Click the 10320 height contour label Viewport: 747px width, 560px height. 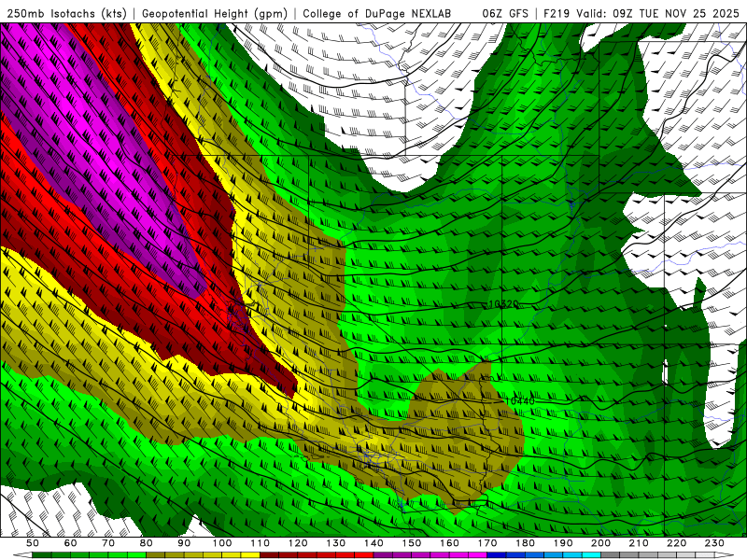503,304
